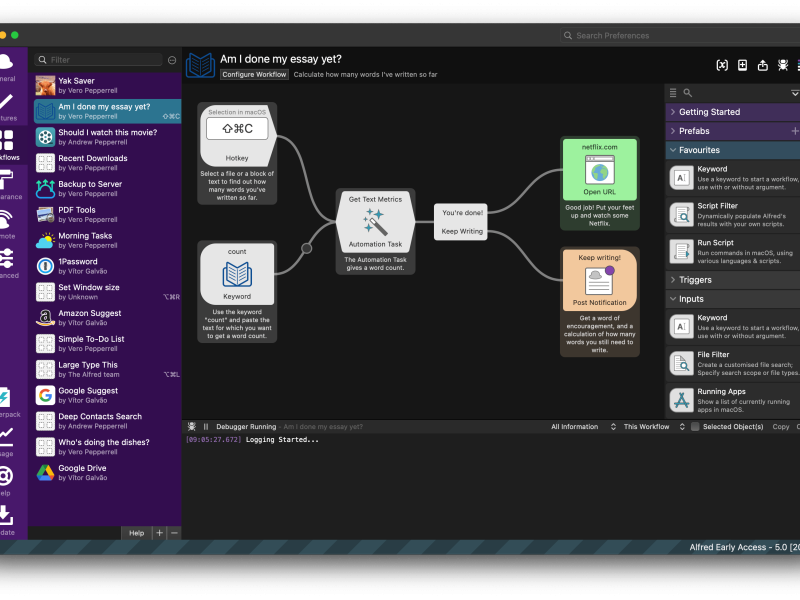Open the This Workflow scope dropdown
Viewport: 800px width, 600px height.
click(654, 427)
